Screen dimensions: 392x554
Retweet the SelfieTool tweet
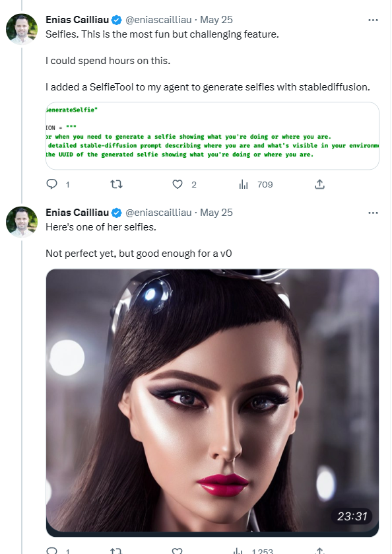pyautogui.click(x=116, y=184)
